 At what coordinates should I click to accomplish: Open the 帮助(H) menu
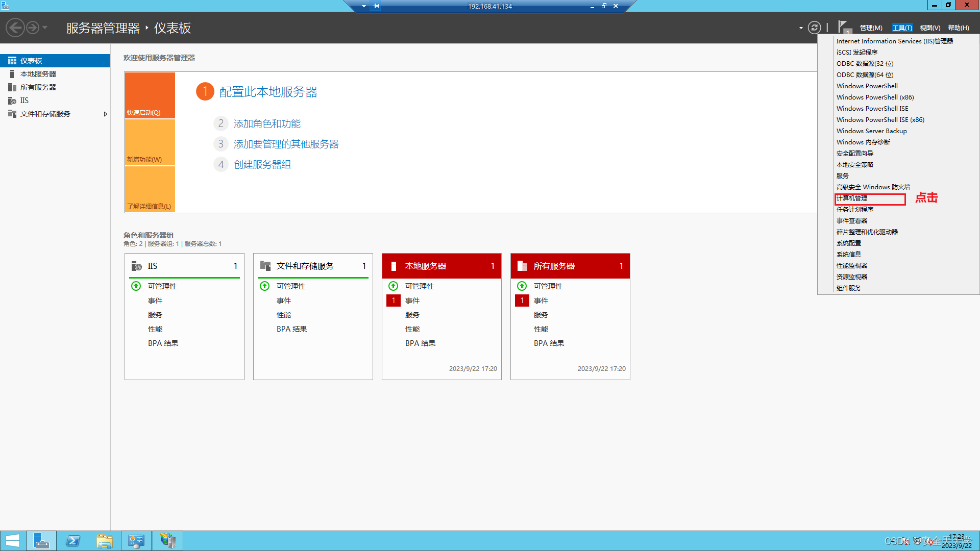click(959, 28)
